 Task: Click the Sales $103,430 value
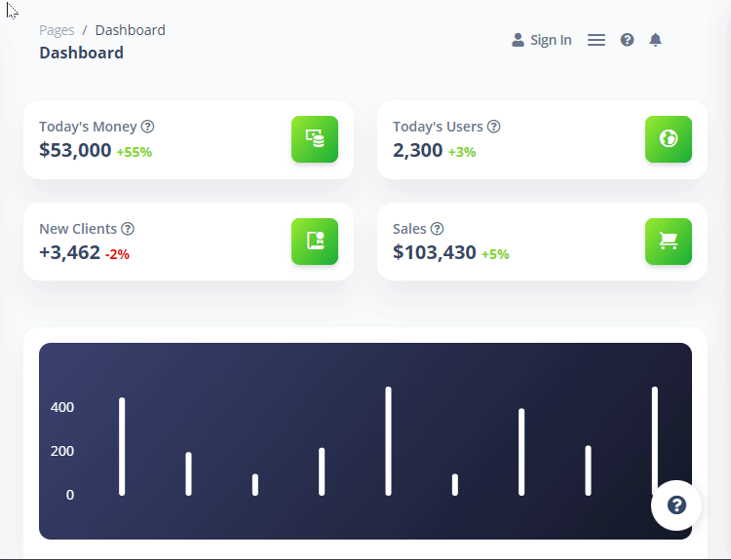pos(435,252)
